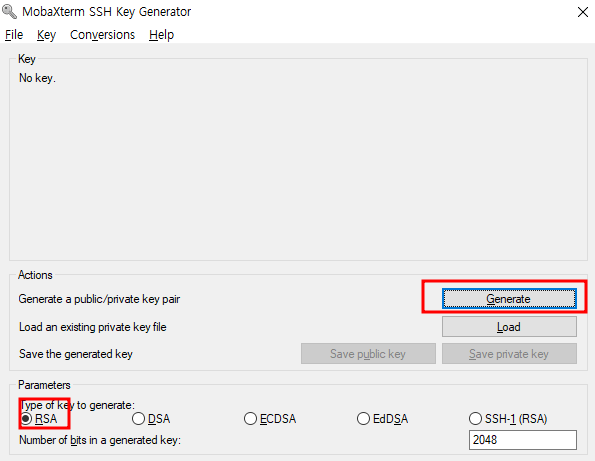
Task: Select the DSA key type
Action: (151, 419)
